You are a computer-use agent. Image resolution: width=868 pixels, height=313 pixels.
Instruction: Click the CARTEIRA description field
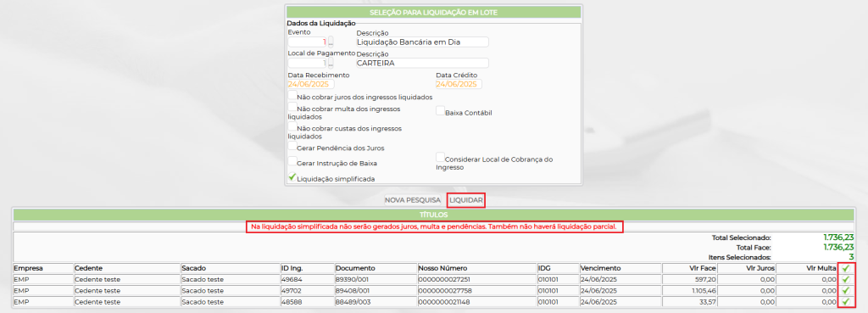[x=422, y=63]
